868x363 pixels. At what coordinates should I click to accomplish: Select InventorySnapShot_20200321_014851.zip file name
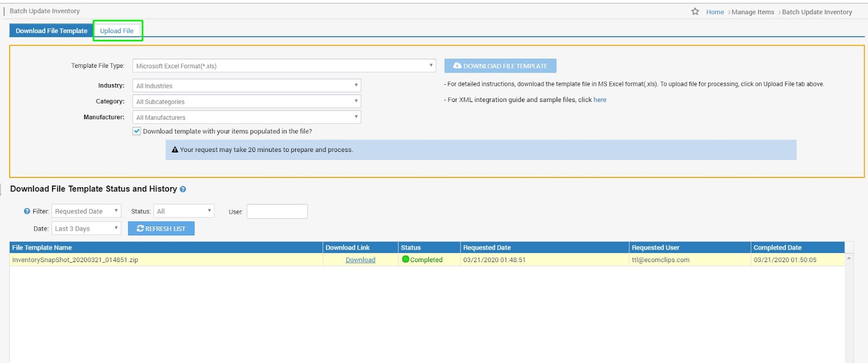(x=75, y=260)
